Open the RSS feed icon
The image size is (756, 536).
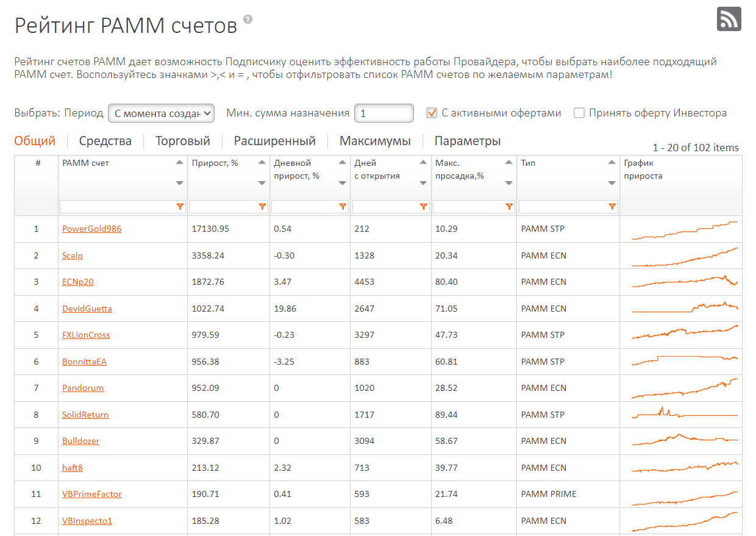[729, 18]
